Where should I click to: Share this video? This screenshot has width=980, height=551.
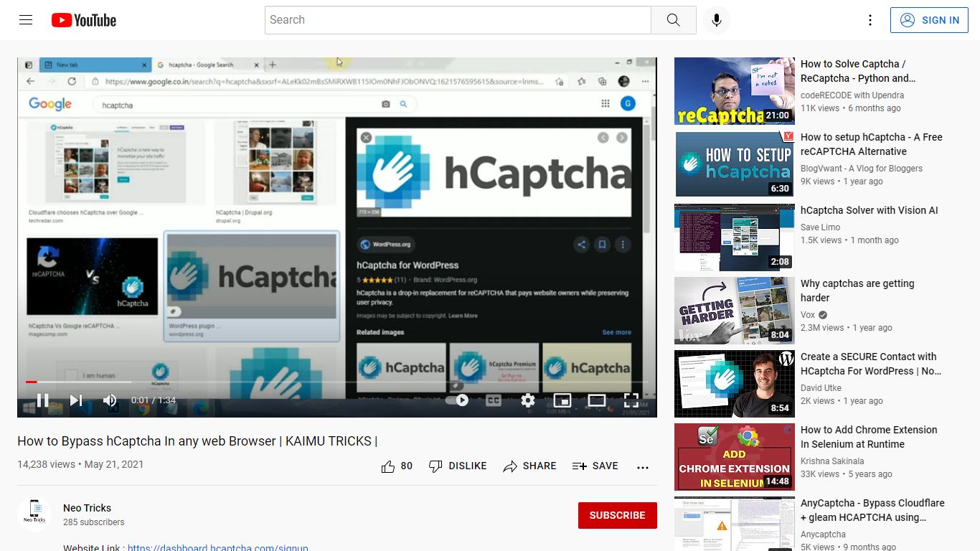coord(529,466)
